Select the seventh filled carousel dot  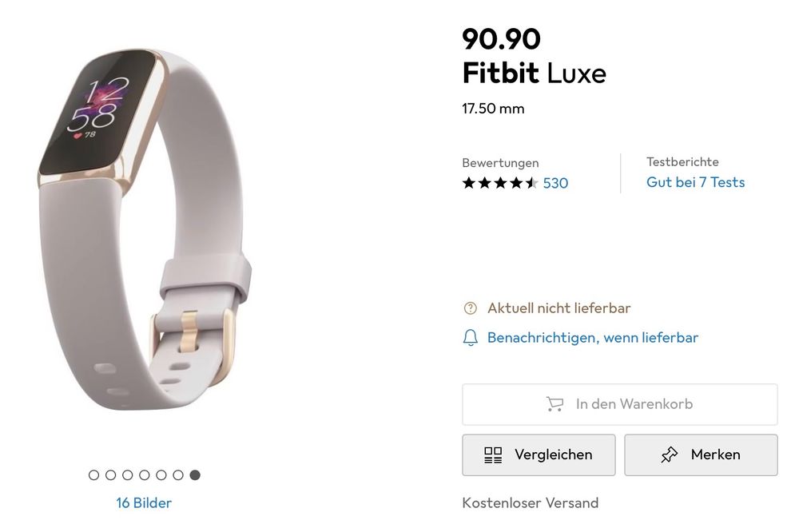point(195,475)
